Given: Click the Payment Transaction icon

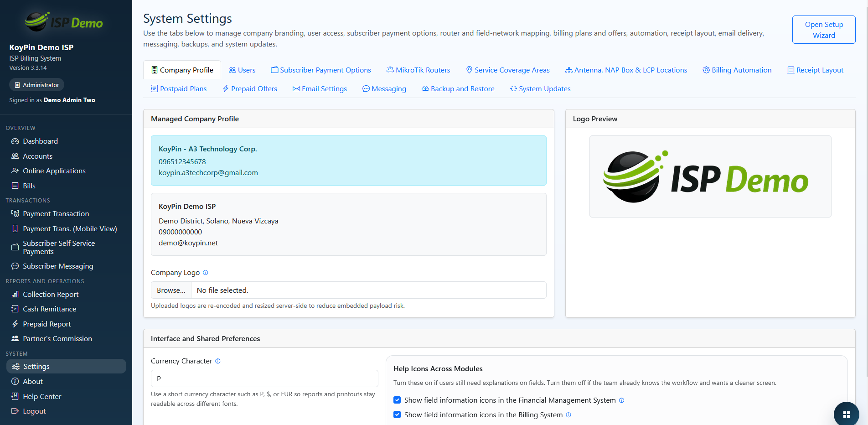Looking at the screenshot, I should [15, 213].
